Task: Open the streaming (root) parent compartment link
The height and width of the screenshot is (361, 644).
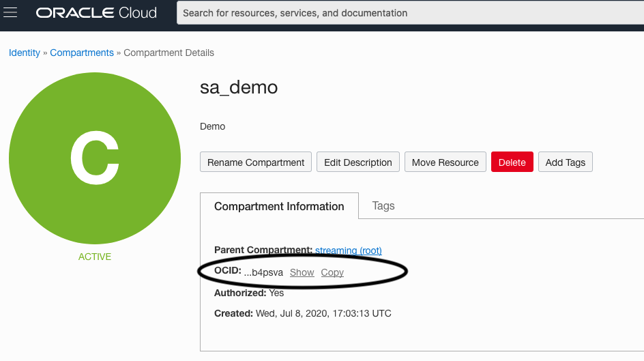Action: 349,250
